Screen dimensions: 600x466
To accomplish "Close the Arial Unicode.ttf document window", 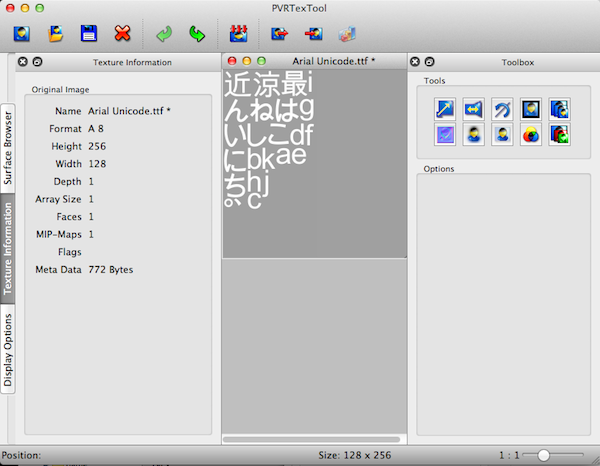I will (232, 61).
